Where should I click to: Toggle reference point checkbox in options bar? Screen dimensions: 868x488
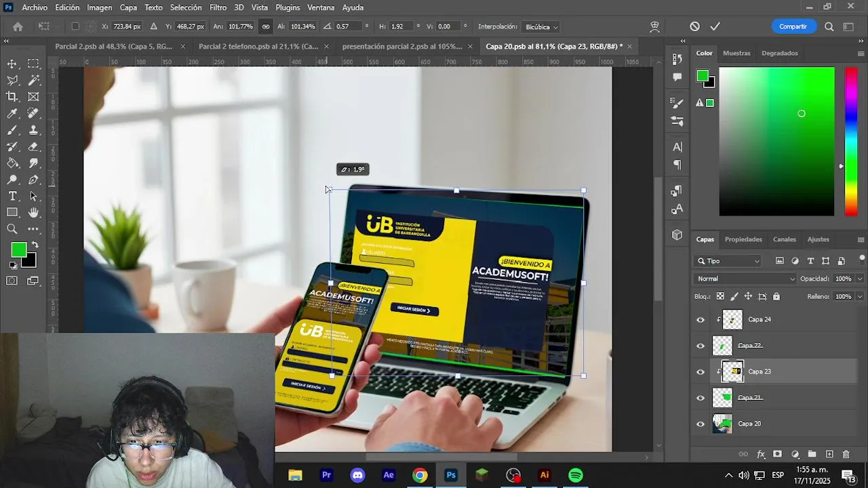pos(75,26)
